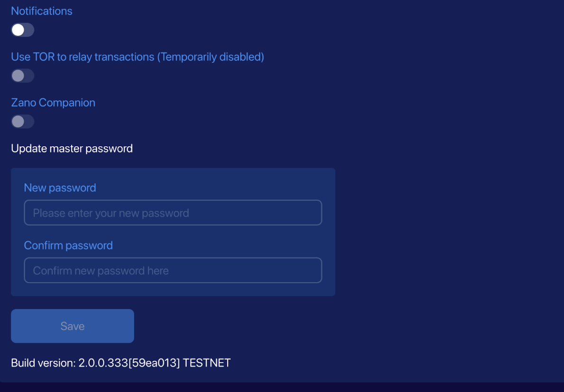Click the "Update master password" heading

72,149
